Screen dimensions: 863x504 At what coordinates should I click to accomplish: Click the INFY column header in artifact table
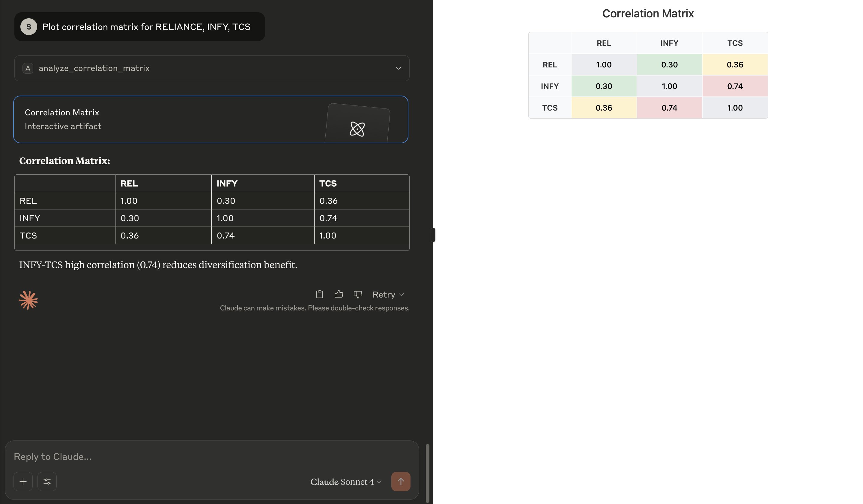point(669,43)
